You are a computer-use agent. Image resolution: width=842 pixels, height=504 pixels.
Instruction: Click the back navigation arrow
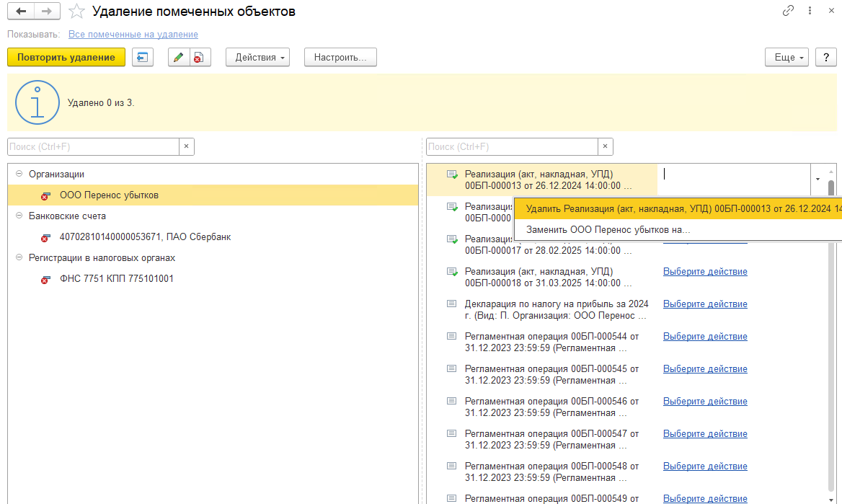(21, 12)
